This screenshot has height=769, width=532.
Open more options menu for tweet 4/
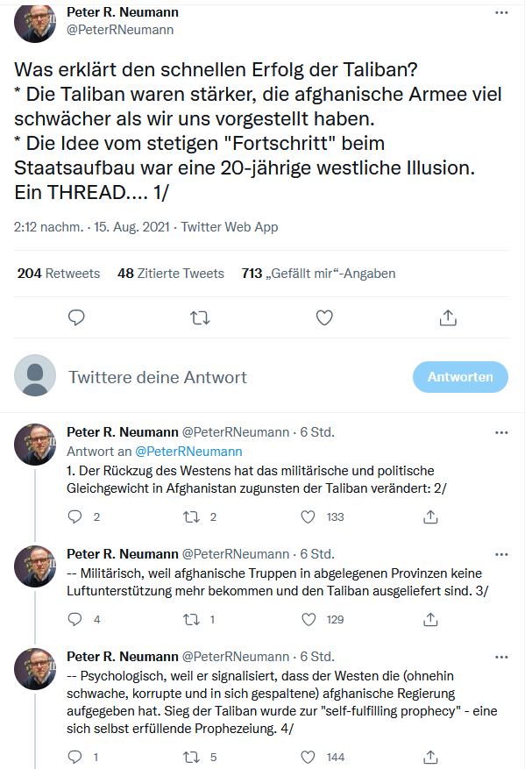(x=501, y=657)
